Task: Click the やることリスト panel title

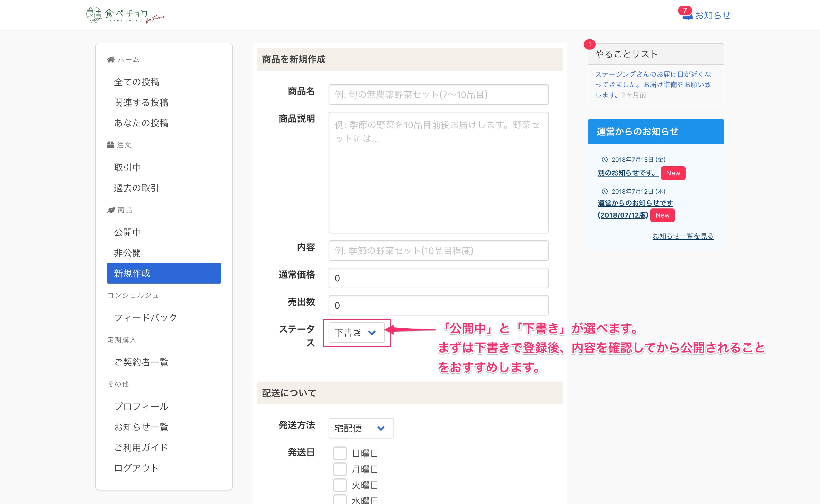Action: tap(626, 54)
